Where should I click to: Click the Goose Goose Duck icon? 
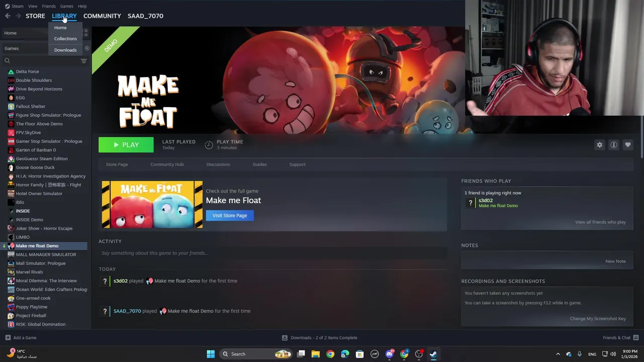(x=11, y=167)
